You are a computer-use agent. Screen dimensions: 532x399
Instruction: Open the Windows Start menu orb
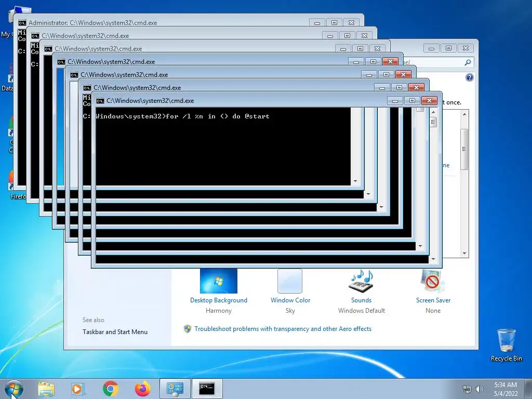tap(14, 389)
